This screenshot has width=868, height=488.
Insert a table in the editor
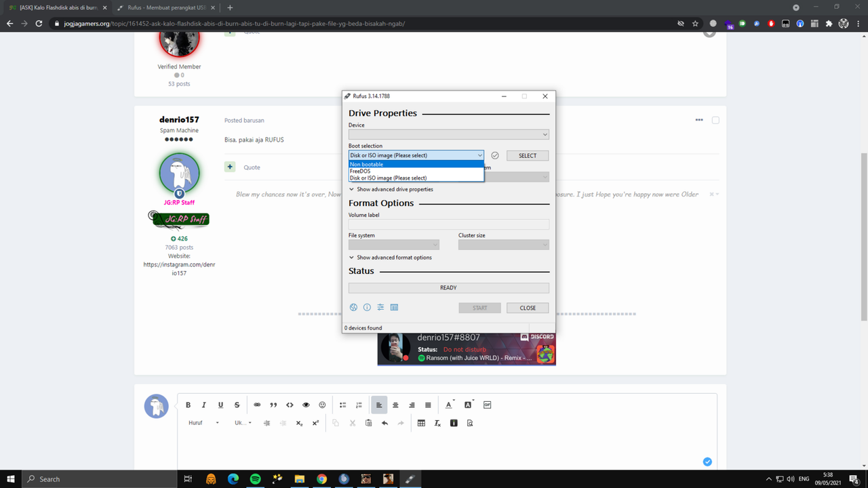[421, 423]
